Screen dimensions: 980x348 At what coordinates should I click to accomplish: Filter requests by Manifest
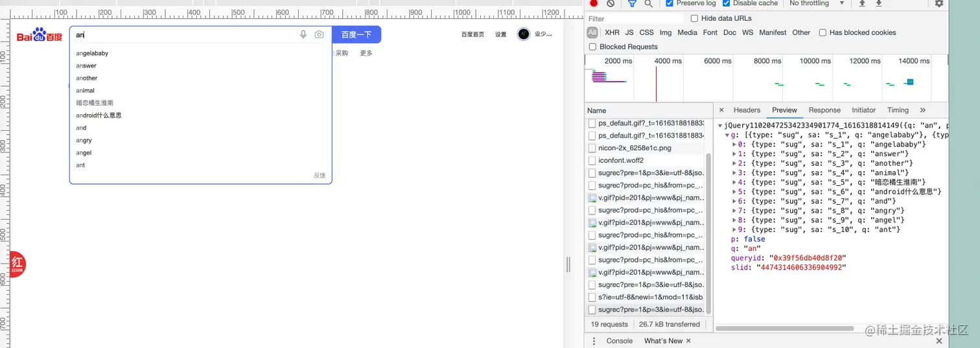(773, 32)
